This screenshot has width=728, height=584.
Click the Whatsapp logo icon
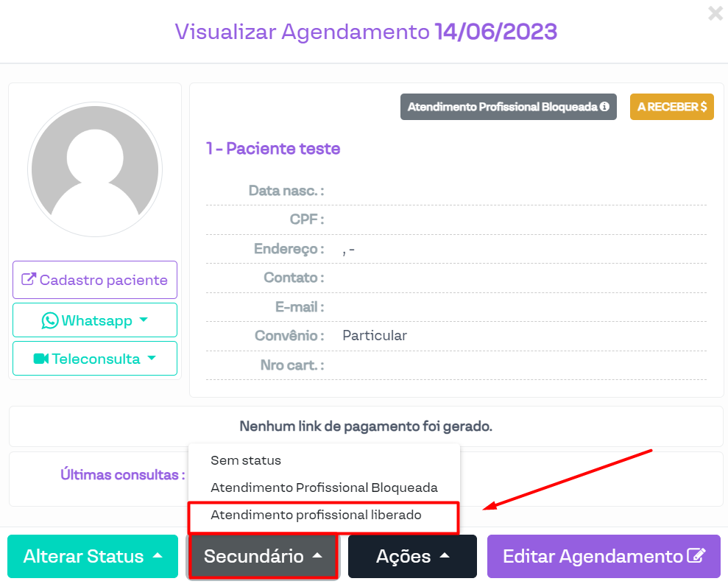pos(50,320)
